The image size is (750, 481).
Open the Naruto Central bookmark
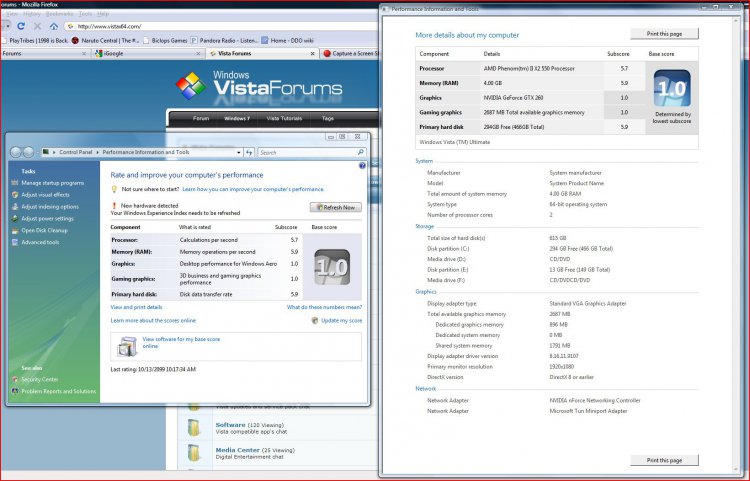pyautogui.click(x=106, y=41)
